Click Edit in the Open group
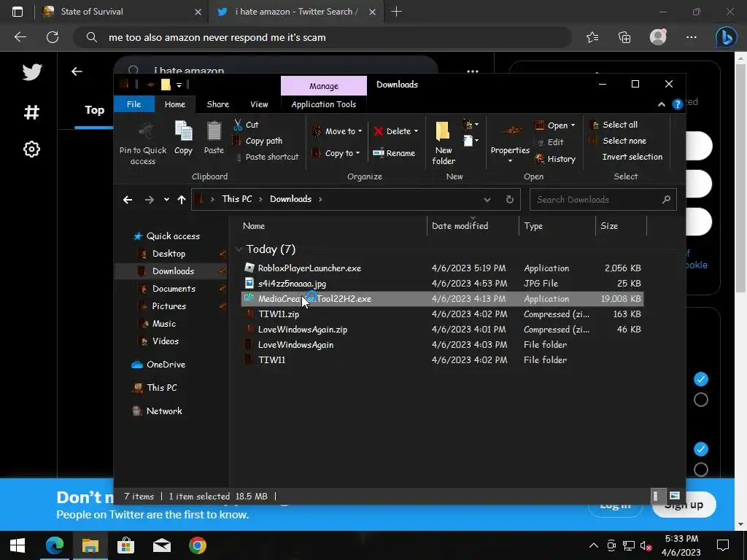The image size is (747, 560). [550, 142]
